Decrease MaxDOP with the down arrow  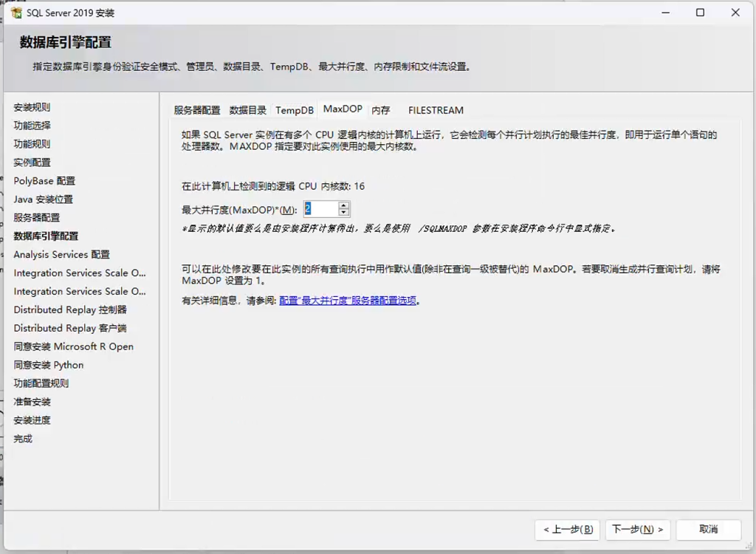[344, 213]
